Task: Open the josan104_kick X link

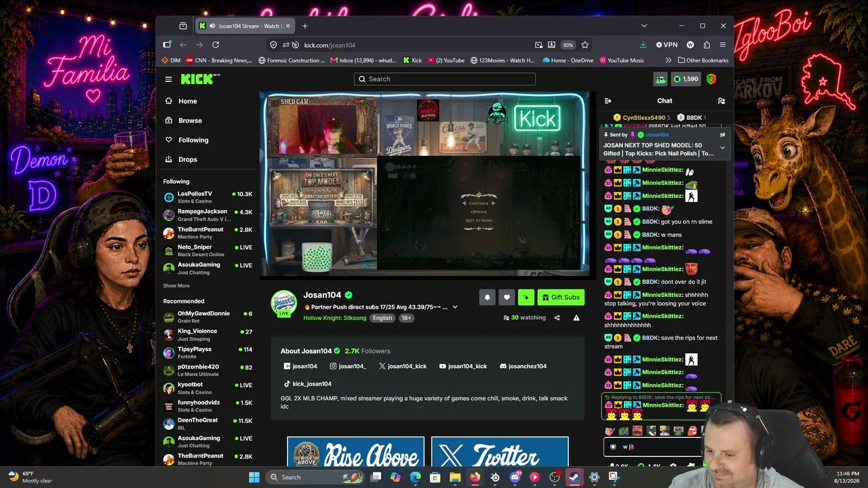Action: click(403, 366)
